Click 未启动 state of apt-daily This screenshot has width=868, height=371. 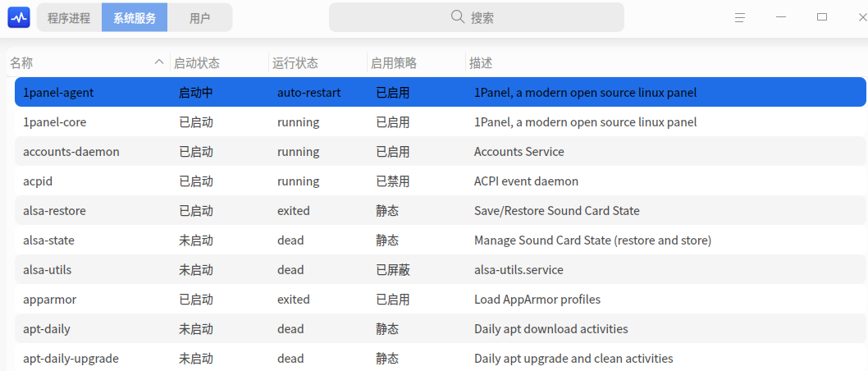(x=195, y=329)
